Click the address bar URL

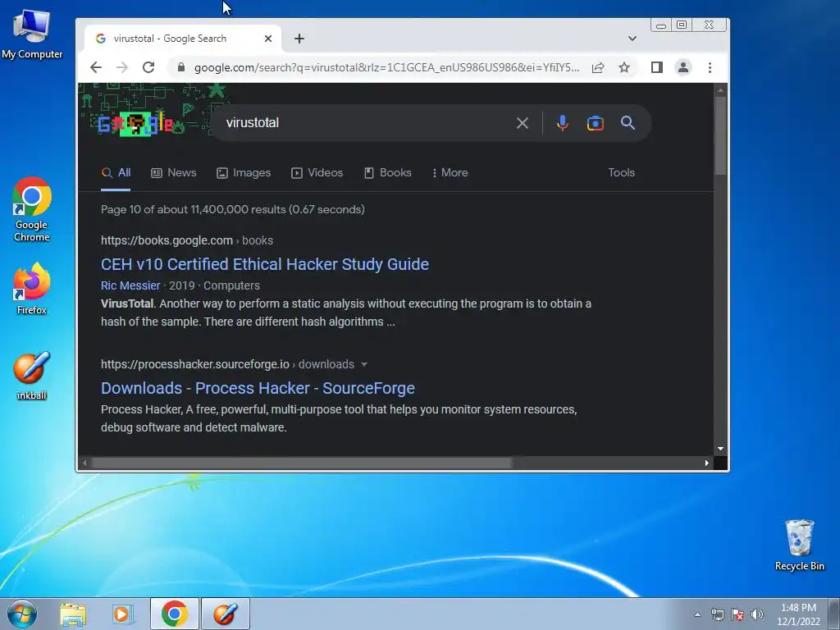pos(386,67)
